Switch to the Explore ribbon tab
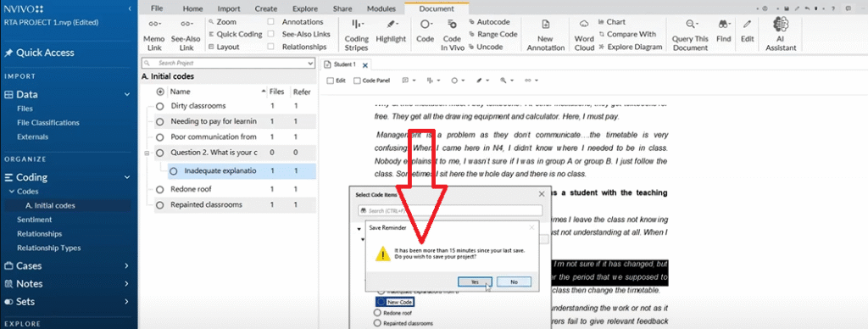This screenshot has height=329, width=868. [304, 8]
